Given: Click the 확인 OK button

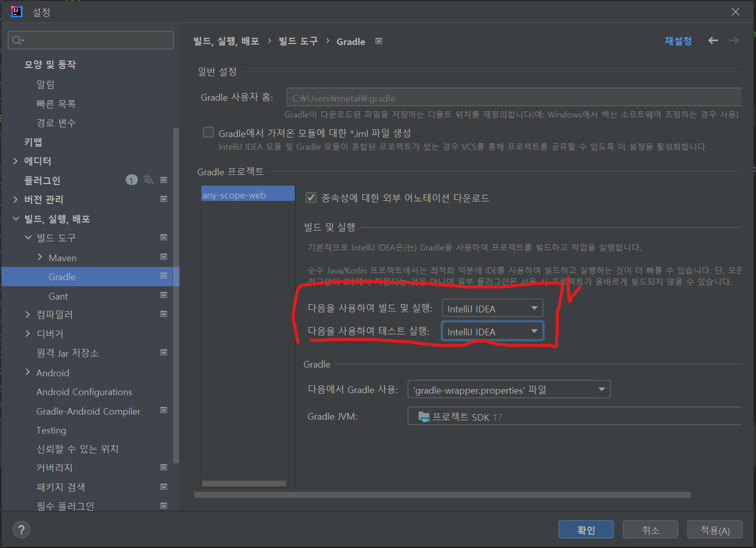Looking at the screenshot, I should [x=586, y=530].
